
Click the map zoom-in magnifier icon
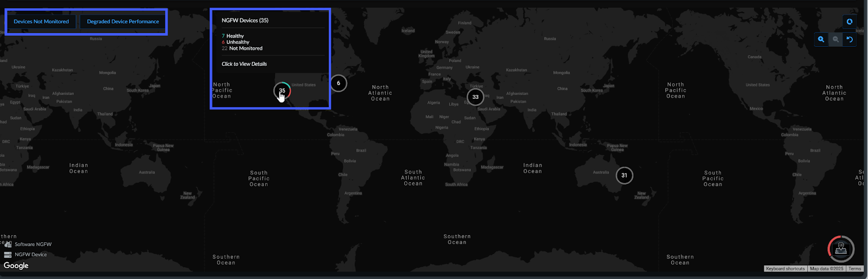pos(821,39)
